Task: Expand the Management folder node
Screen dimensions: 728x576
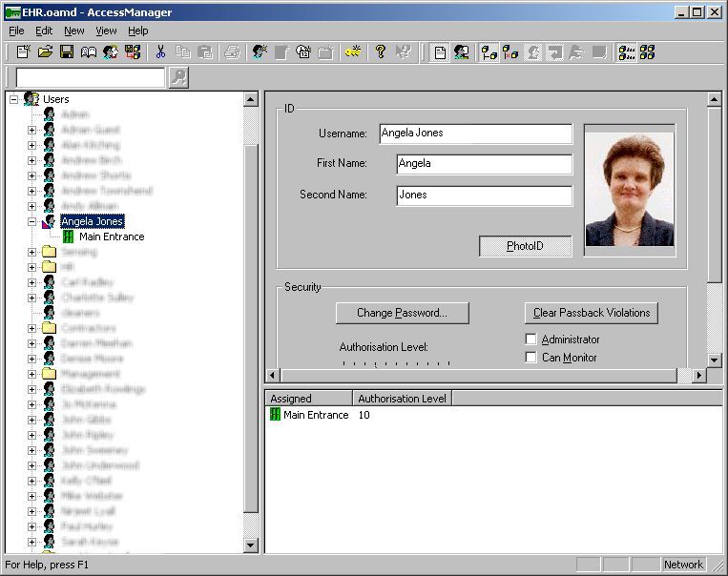Action: 31,374
